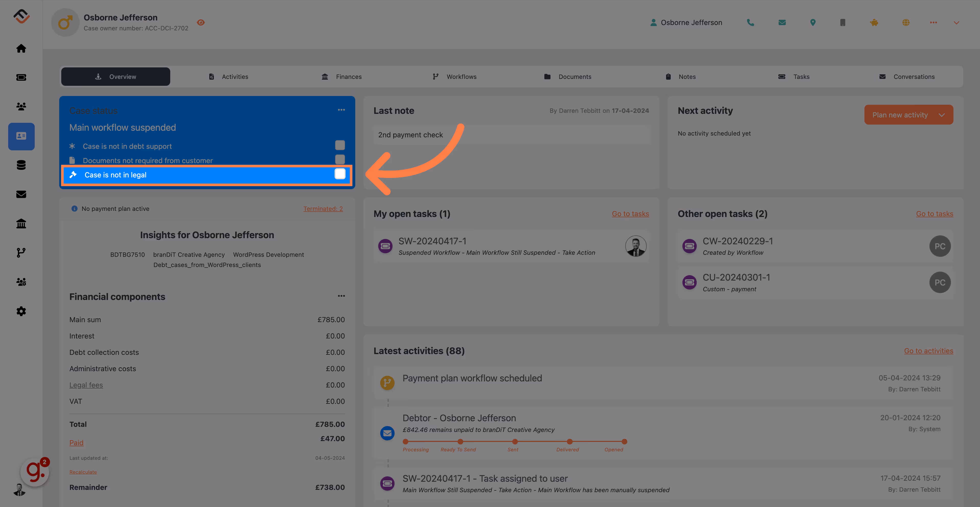This screenshot has height=507, width=980.
Task: Open the database icon in sidebar
Action: click(21, 165)
